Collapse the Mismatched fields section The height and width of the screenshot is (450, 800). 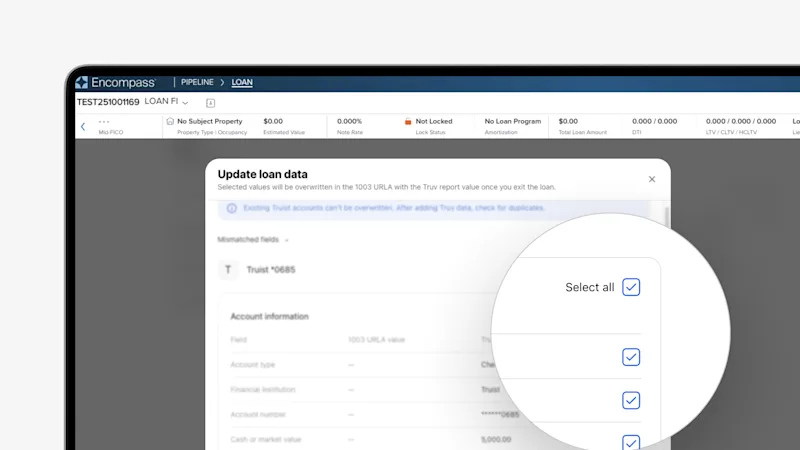click(x=286, y=240)
